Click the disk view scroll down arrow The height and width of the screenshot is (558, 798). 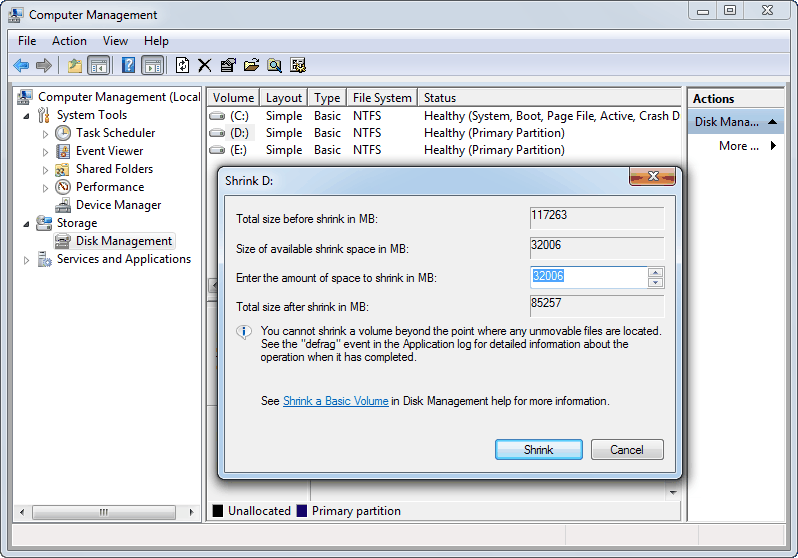(673, 492)
